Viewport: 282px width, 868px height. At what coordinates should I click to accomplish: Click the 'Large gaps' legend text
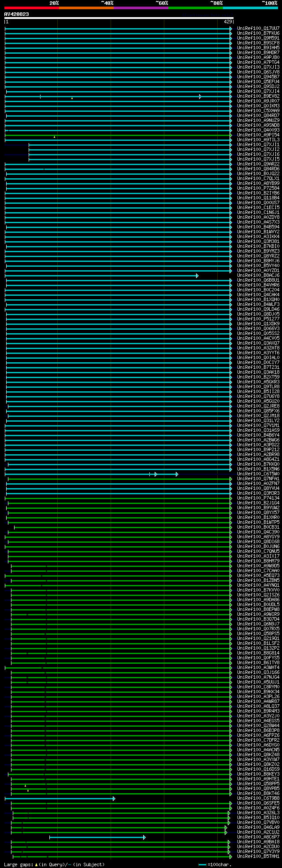(19, 864)
